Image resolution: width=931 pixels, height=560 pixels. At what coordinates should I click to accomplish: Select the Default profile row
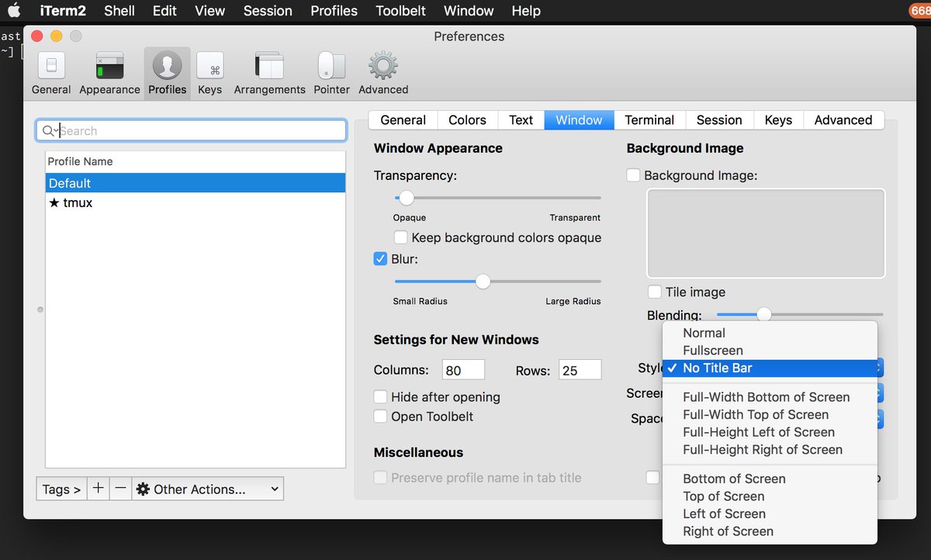(x=196, y=183)
